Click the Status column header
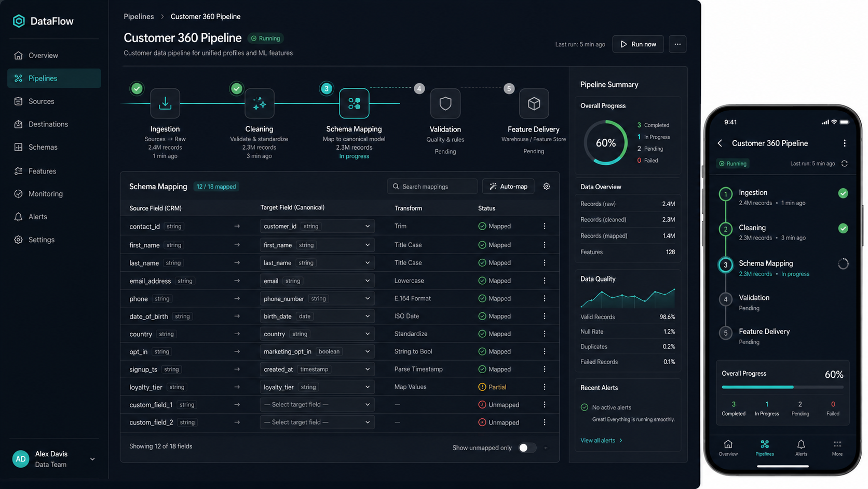The width and height of the screenshot is (868, 489). coord(486,208)
